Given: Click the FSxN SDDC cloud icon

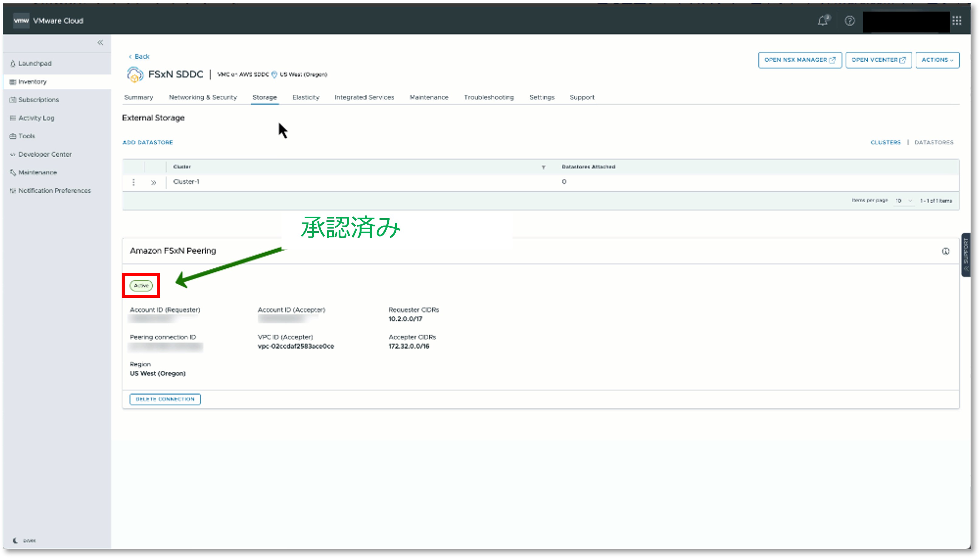Looking at the screenshot, I should point(135,74).
